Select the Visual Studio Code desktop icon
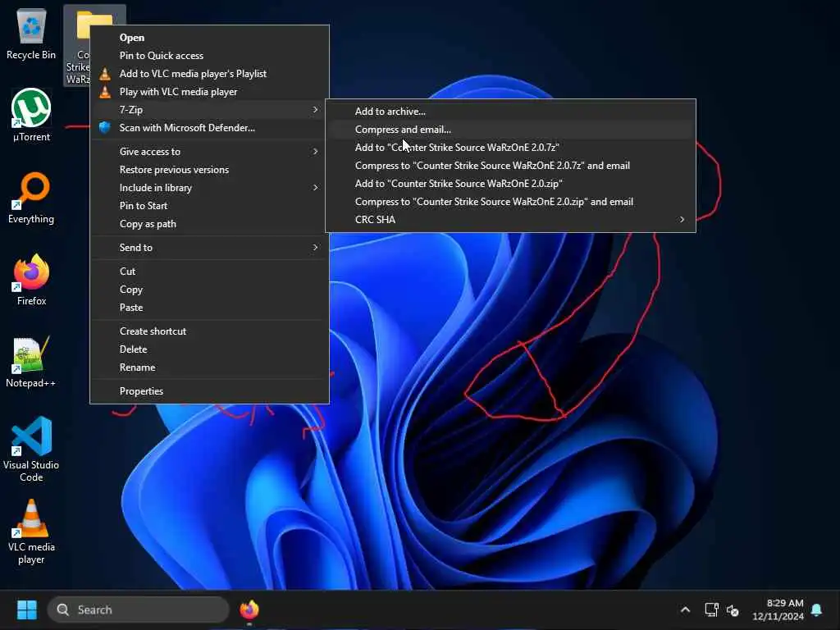 point(31,449)
